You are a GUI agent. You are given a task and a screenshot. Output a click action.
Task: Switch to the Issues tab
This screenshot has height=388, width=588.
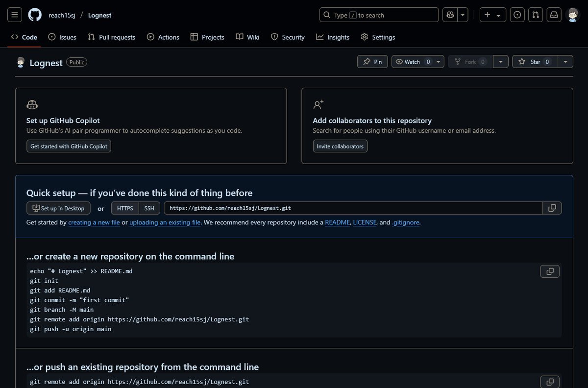tap(62, 37)
